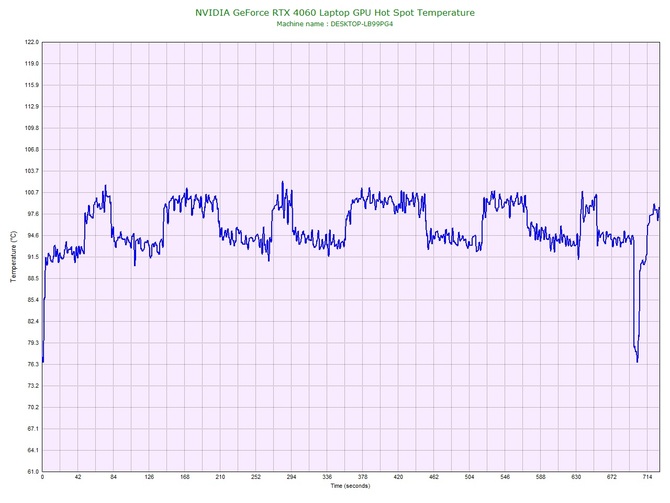Click the 504 x-axis time label
This screenshot has width=670, height=503.
(470, 477)
